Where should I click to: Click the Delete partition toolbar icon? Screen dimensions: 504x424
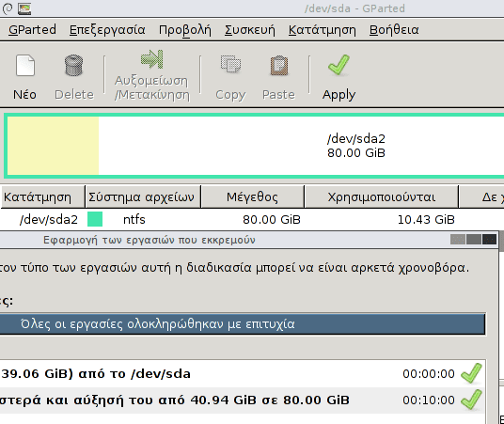73,66
